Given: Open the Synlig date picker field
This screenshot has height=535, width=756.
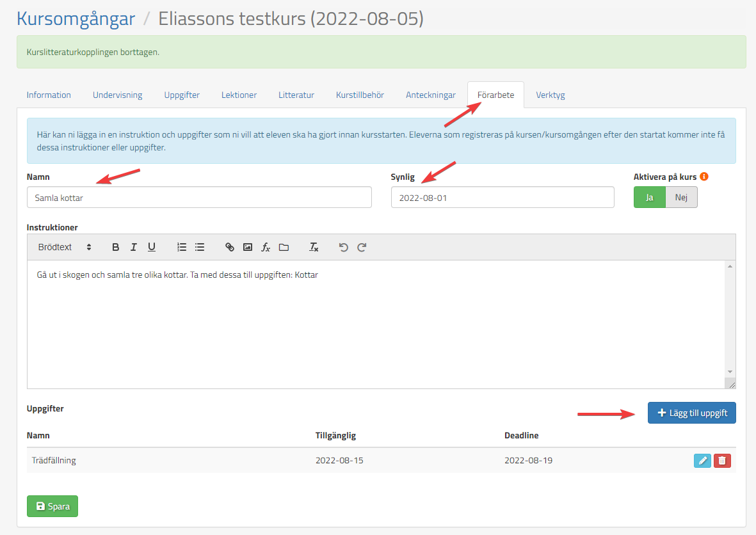Looking at the screenshot, I should (502, 198).
